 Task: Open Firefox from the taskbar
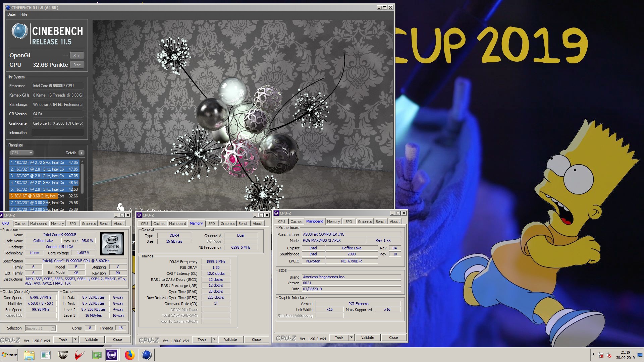(129, 355)
